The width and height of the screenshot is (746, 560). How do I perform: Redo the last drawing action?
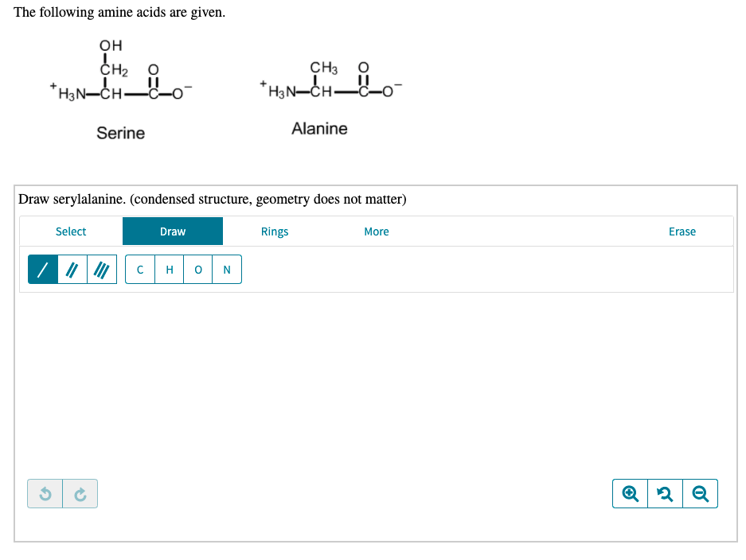pos(79,493)
